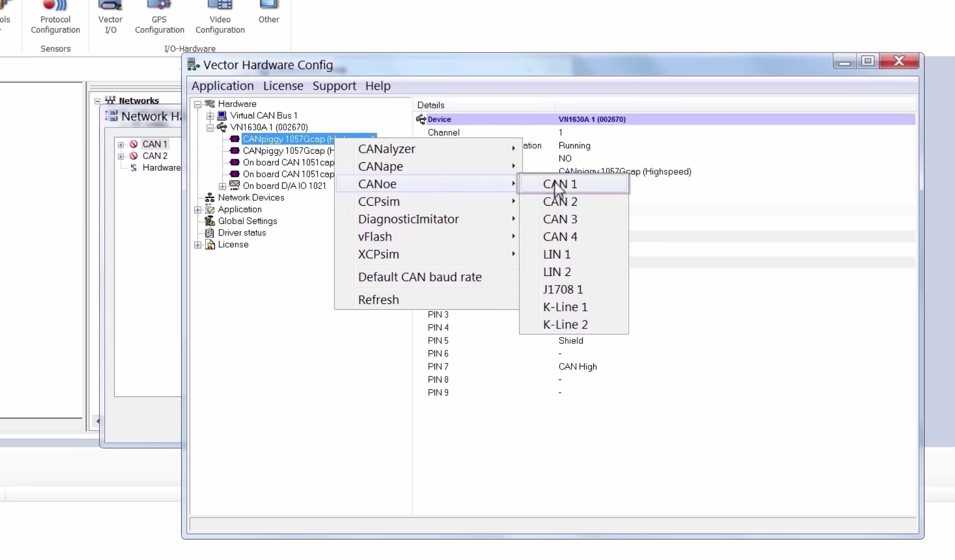
Task: Select Network Devices tree item
Action: (x=251, y=198)
